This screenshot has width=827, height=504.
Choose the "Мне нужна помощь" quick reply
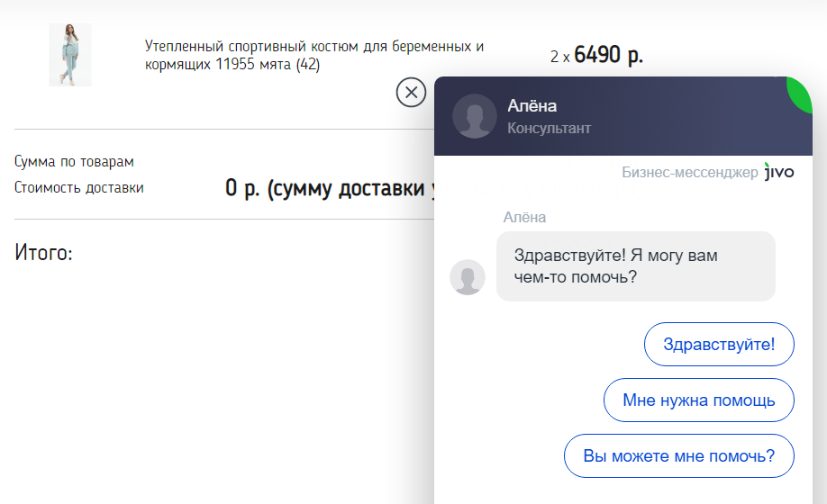click(699, 400)
